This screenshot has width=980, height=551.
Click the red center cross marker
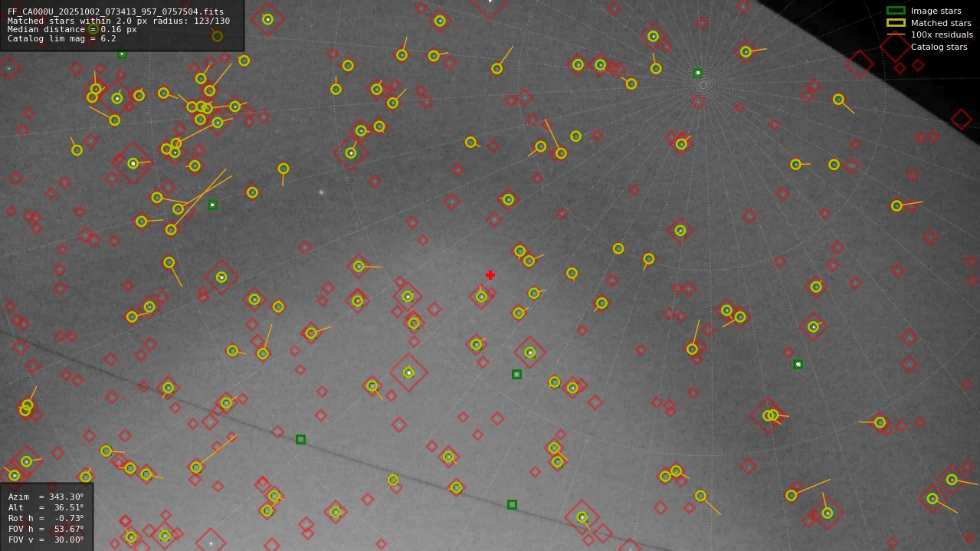[x=490, y=275]
